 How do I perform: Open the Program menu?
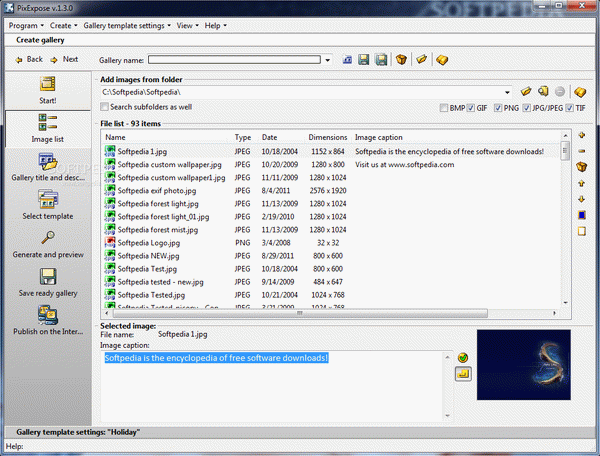click(x=26, y=26)
